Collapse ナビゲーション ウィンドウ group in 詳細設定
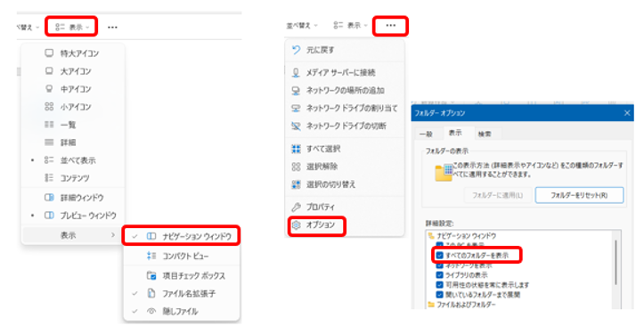644x326 pixels. pyautogui.click(x=462, y=236)
